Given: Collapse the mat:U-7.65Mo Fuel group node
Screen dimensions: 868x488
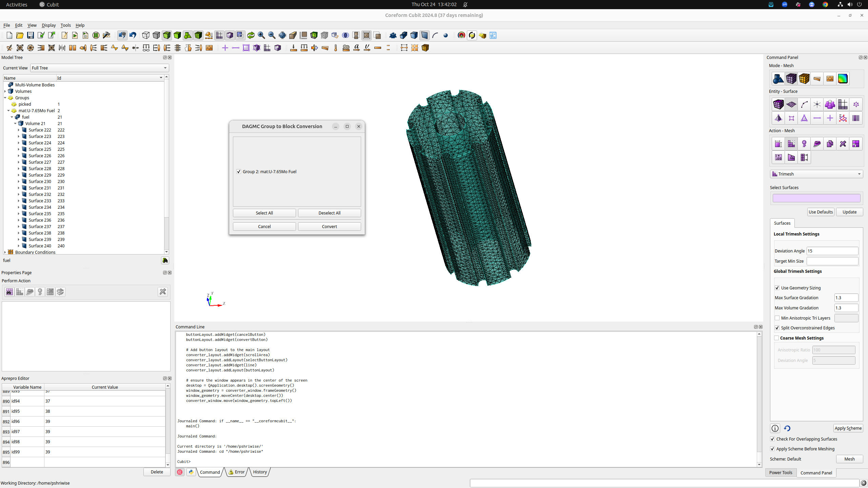Looking at the screenshot, I should click(x=8, y=110).
